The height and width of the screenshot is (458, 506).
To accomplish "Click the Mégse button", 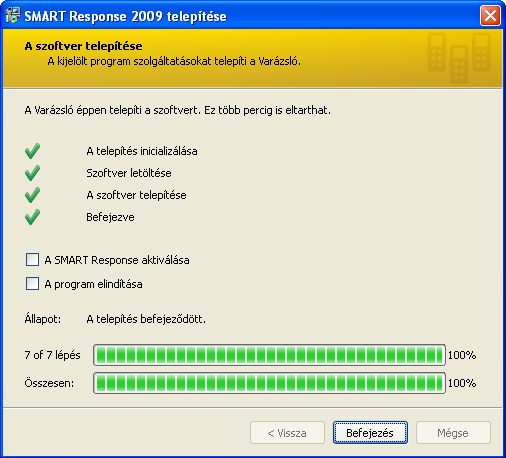I will point(453,433).
